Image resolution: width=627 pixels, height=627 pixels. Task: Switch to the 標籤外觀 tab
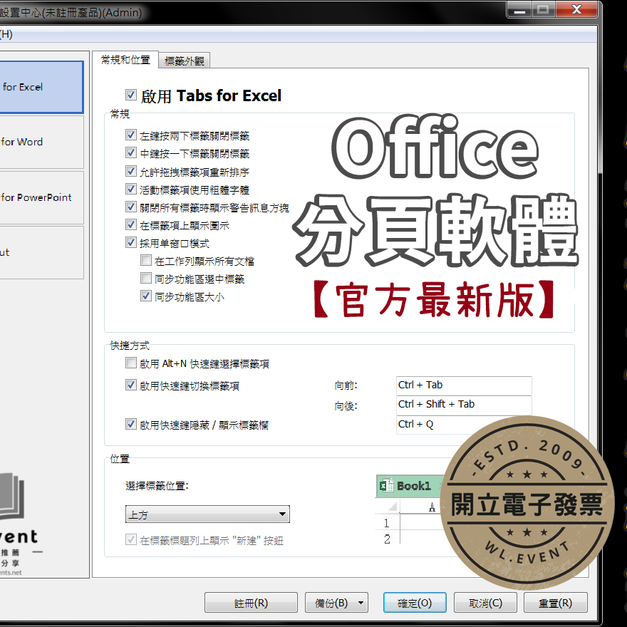184,61
